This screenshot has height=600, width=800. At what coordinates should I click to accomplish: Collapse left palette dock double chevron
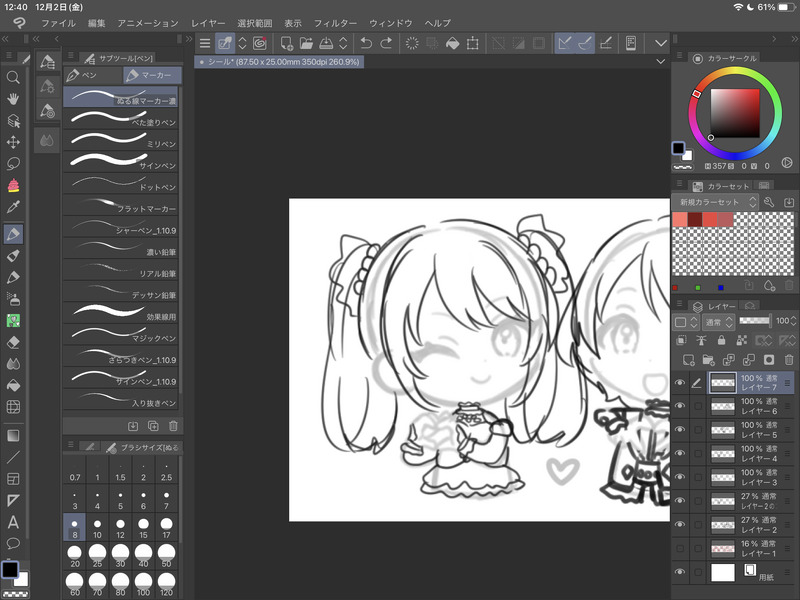tap(5, 39)
